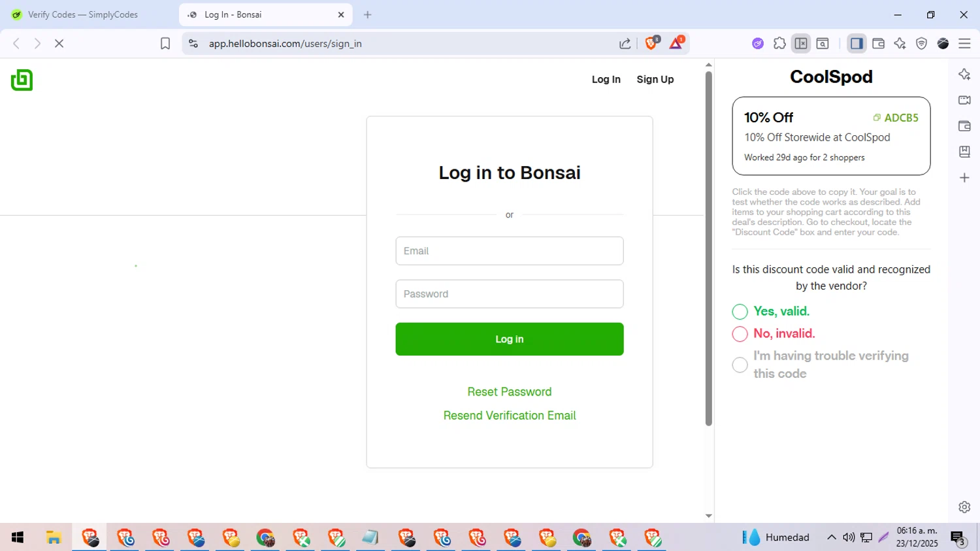Open the Reset Password link
The height and width of the screenshot is (551, 980).
[510, 392]
